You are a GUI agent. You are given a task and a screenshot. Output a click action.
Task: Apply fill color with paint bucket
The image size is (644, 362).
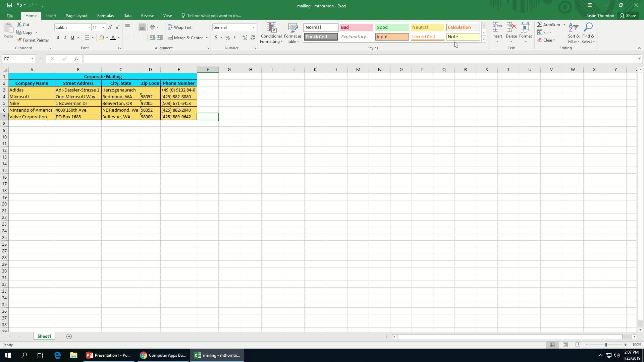(x=102, y=38)
